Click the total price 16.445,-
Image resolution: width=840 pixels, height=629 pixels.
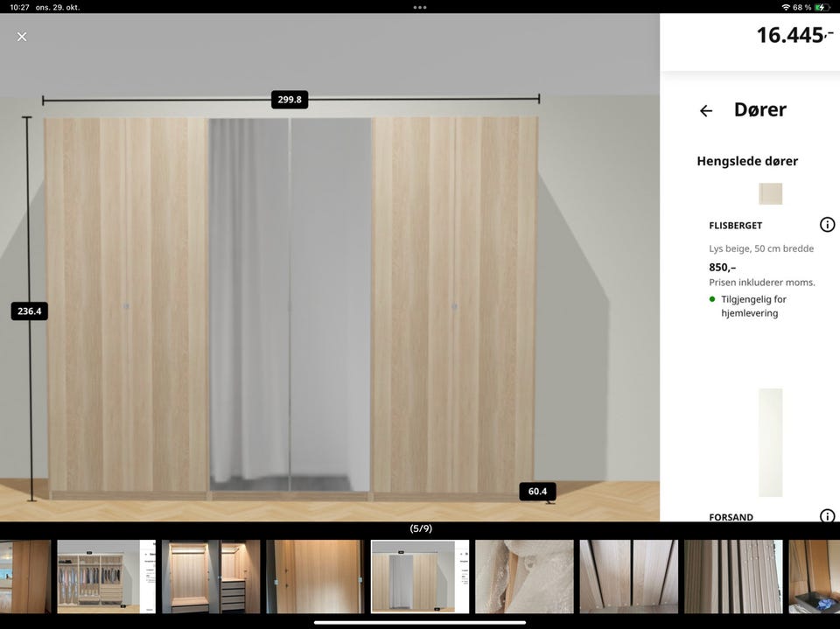click(x=794, y=35)
